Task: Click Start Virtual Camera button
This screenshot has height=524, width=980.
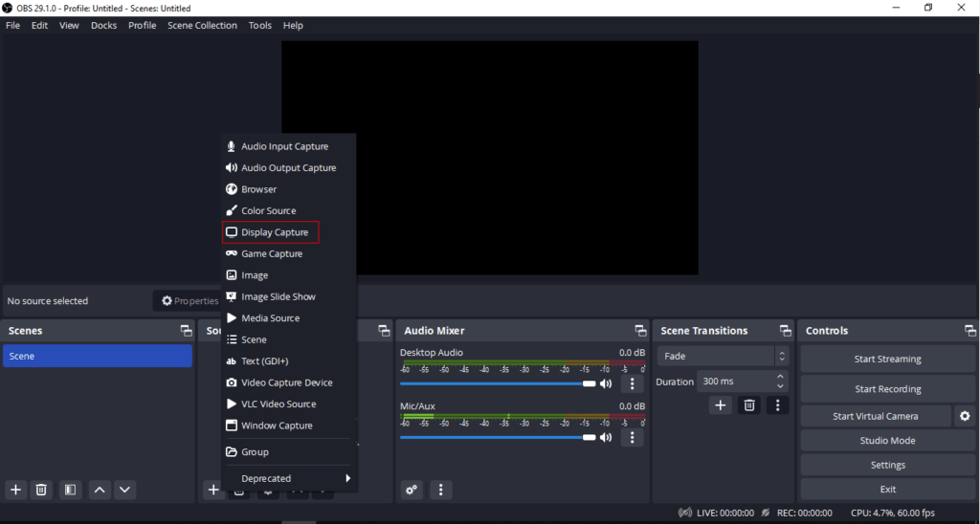Action: click(876, 416)
